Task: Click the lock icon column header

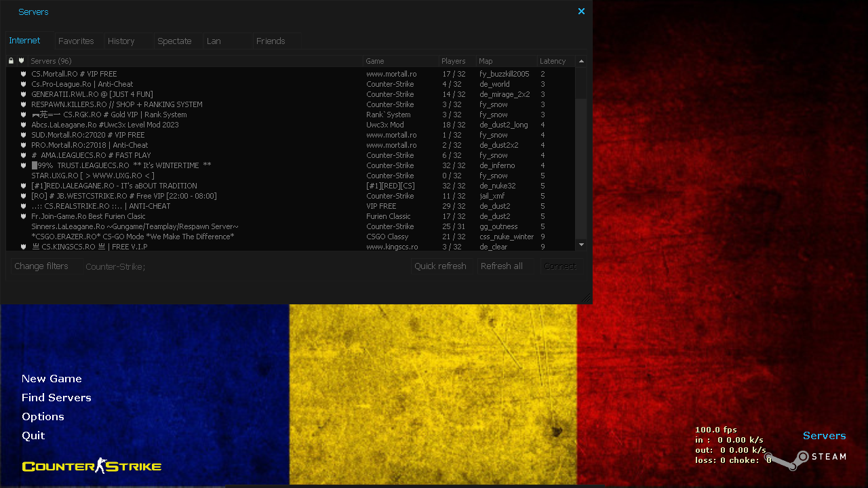Action: click(x=10, y=60)
